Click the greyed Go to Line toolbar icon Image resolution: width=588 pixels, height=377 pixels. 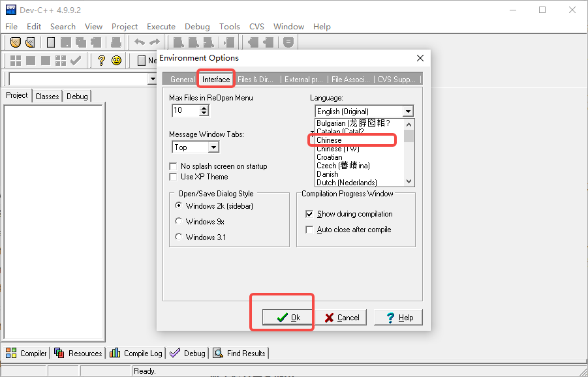[x=229, y=42]
